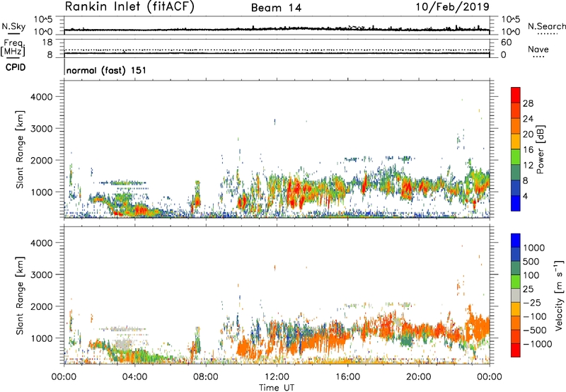
Task: Click the "3000" range tick in power panel
Action: pos(41,129)
